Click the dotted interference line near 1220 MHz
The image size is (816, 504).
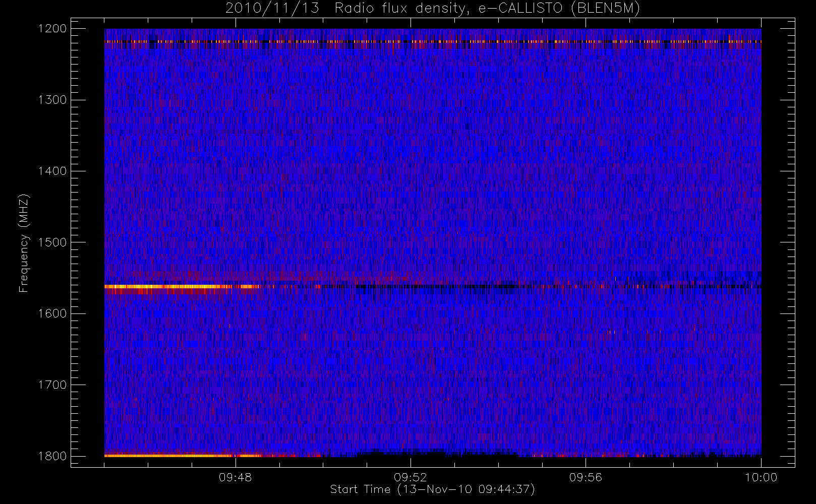[x=433, y=41]
